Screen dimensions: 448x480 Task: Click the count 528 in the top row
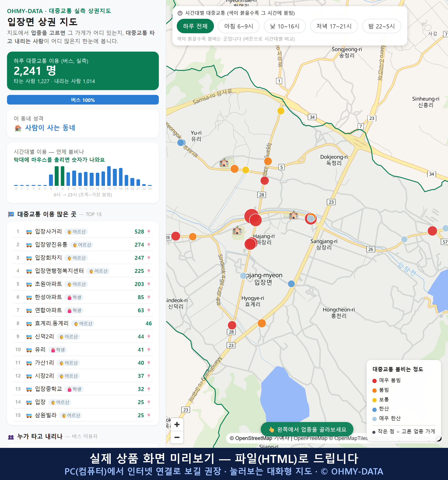coord(139,232)
